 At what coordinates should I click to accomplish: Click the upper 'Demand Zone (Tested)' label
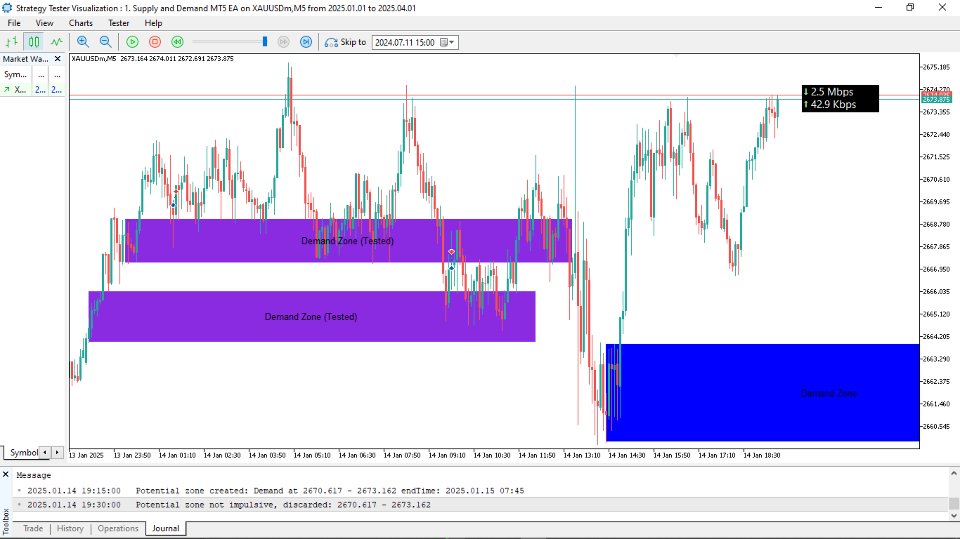[x=347, y=241]
